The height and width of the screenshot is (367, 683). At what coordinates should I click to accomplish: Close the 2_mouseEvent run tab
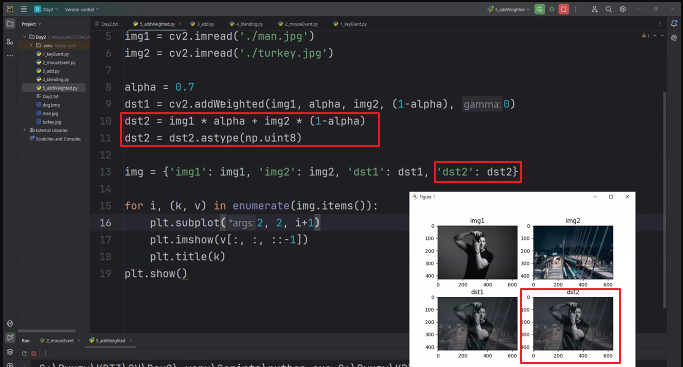click(x=79, y=340)
